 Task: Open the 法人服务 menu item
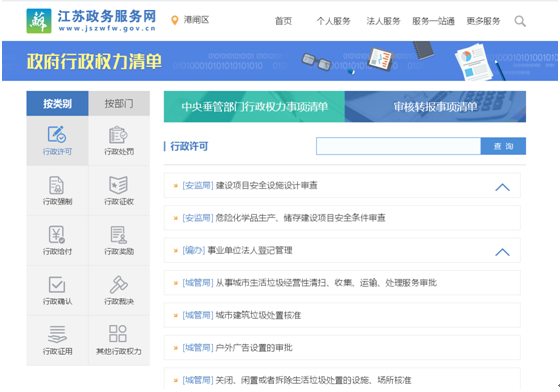pos(383,21)
